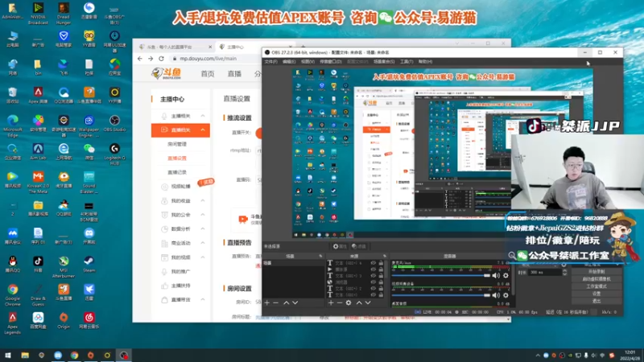The height and width of the screenshot is (362, 644).
Task: Open 设置 button in OBS controls
Action: (597, 294)
